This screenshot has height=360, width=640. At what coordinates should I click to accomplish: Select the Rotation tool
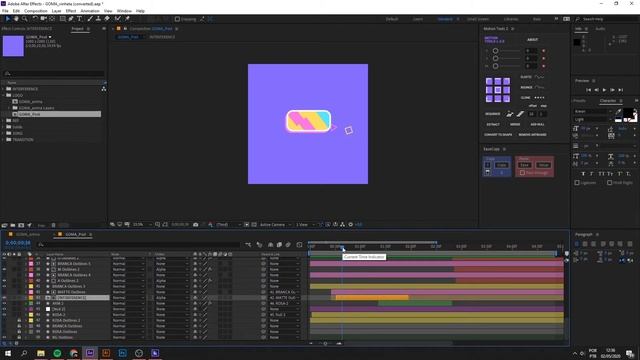35,19
